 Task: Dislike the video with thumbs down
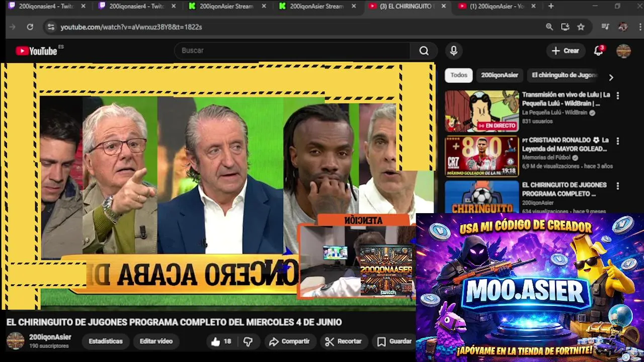click(248, 341)
